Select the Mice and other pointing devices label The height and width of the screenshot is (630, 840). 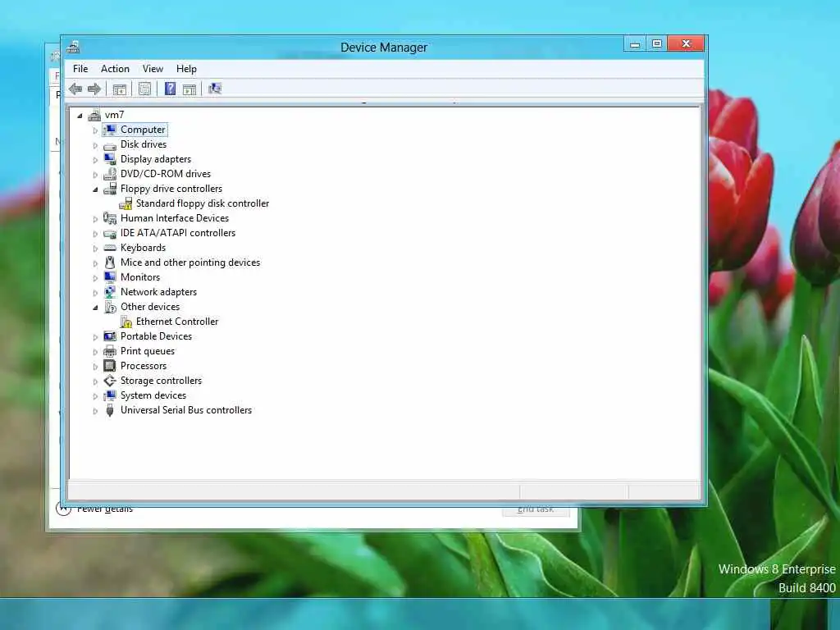click(x=190, y=262)
